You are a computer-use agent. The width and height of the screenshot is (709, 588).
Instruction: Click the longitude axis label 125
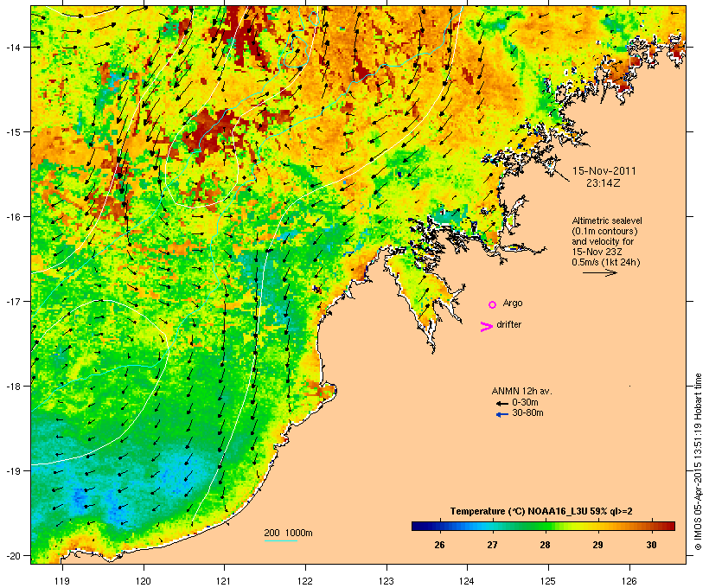coord(548,581)
